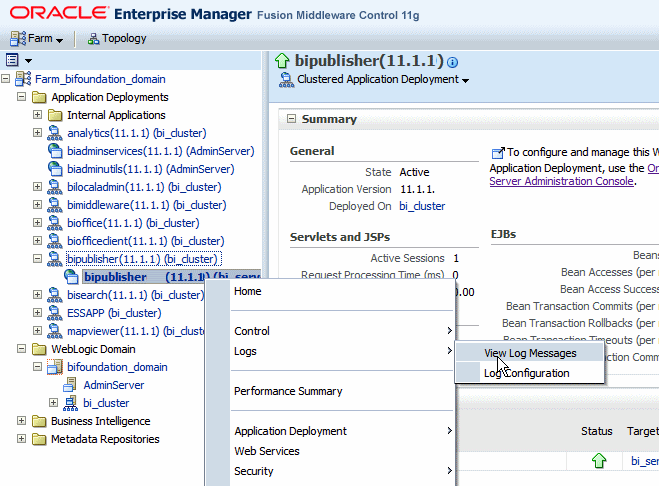Click the Farm icon in toolbar

[18, 39]
